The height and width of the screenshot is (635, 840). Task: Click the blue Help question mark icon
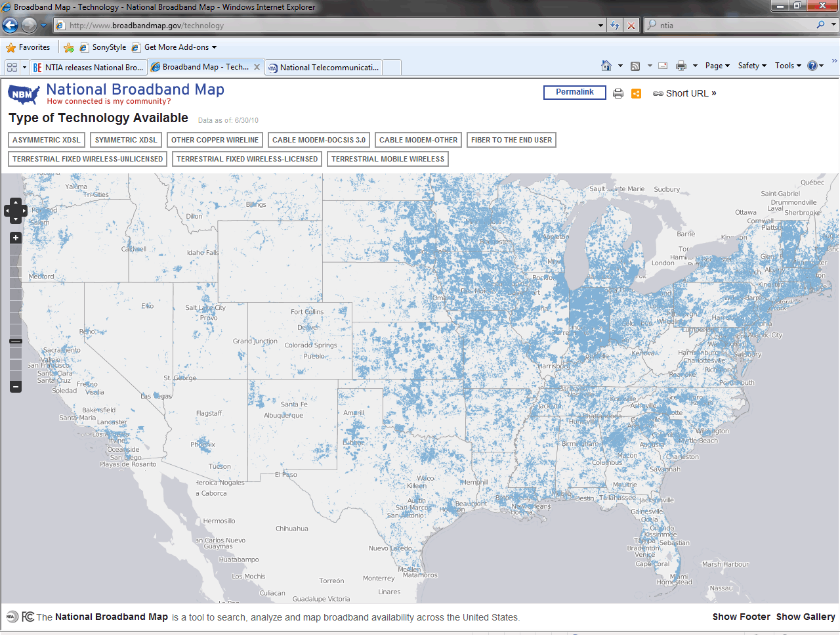[x=812, y=66]
